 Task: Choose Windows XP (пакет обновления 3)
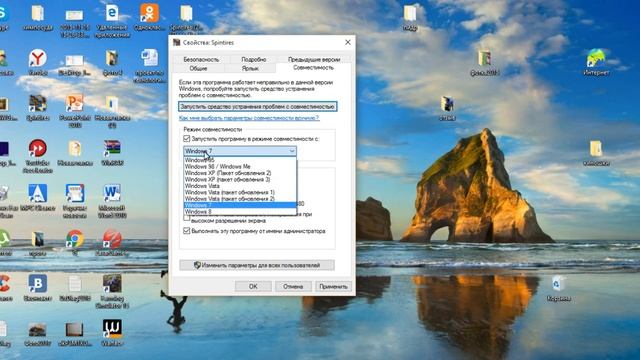pos(240,180)
